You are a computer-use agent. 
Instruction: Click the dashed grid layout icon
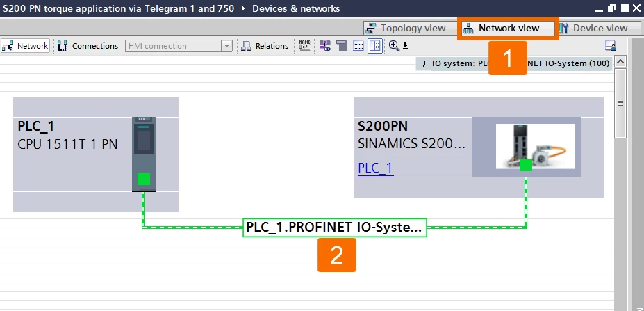point(358,46)
